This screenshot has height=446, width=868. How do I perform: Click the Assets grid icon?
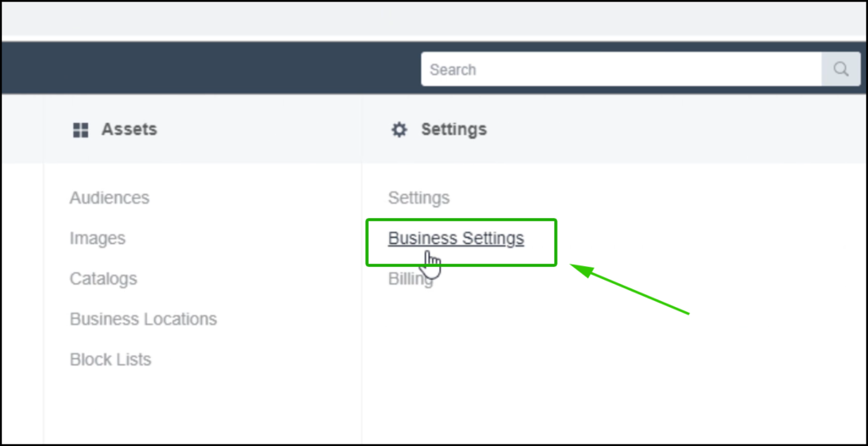click(x=81, y=131)
